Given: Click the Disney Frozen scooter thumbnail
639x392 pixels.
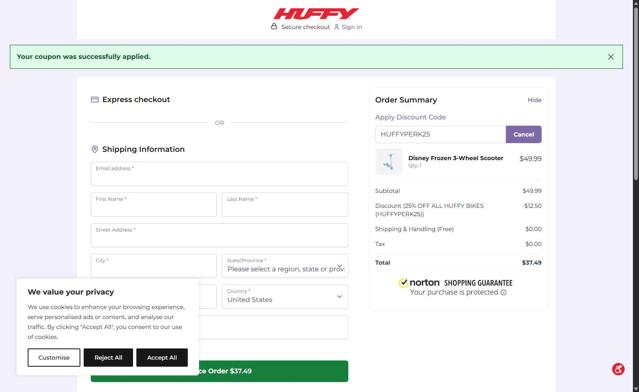Looking at the screenshot, I should click(x=388, y=162).
